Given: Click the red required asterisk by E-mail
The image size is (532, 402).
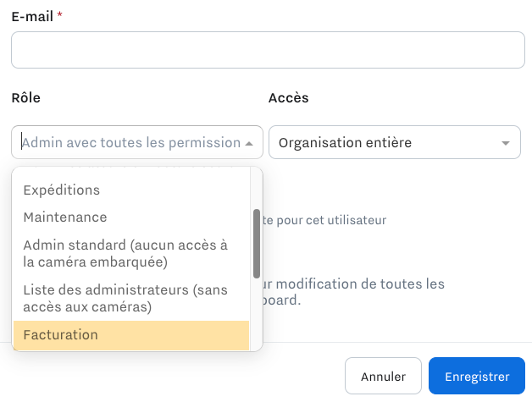Looking at the screenshot, I should [60, 16].
